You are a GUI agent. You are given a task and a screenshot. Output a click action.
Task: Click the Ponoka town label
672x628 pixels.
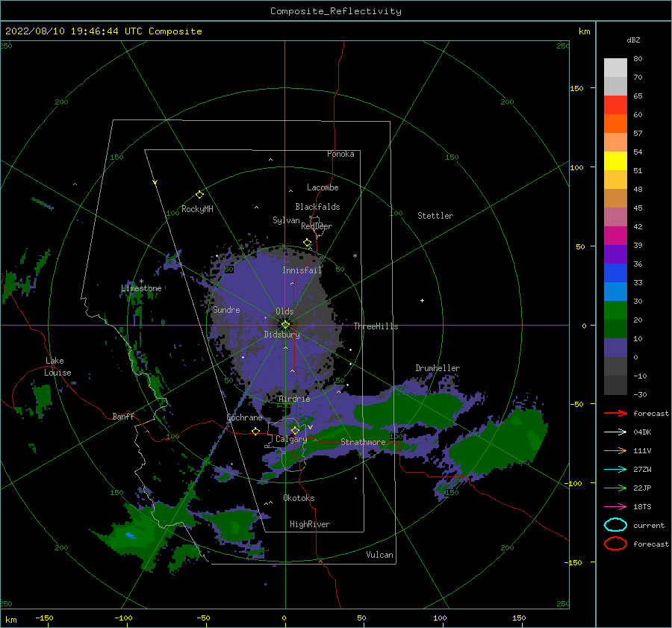click(340, 154)
